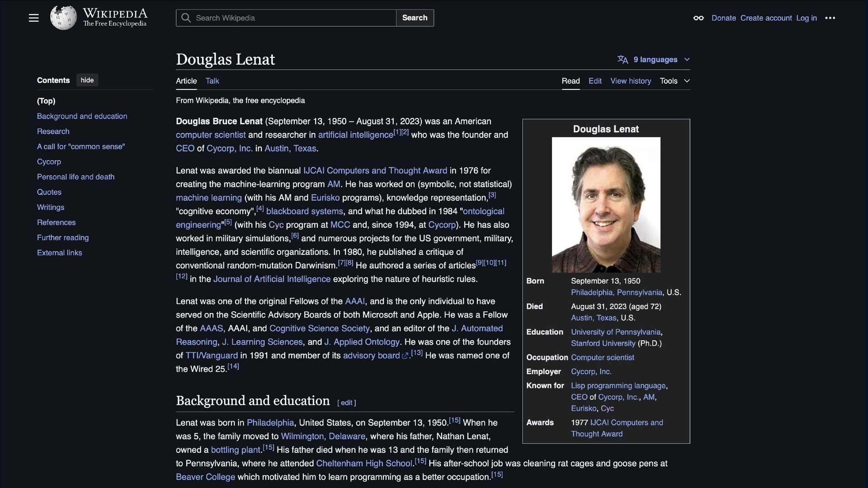Click the section edit link for Background and education
Image resolution: width=868 pixels, height=488 pixels.
(346, 403)
